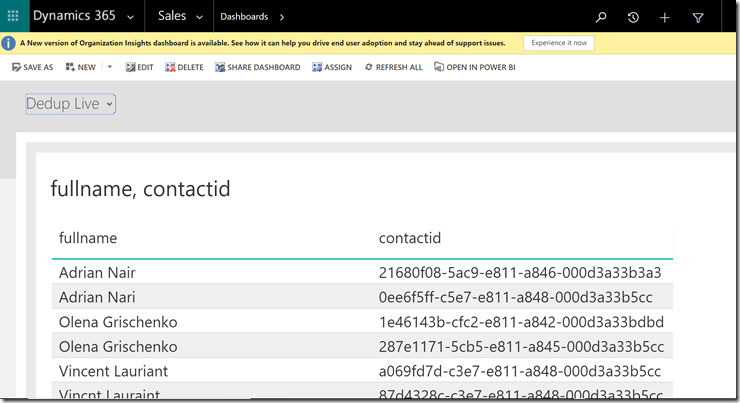The width and height of the screenshot is (740, 403).
Task: Open the advanced find filter icon
Action: pyautogui.click(x=698, y=17)
